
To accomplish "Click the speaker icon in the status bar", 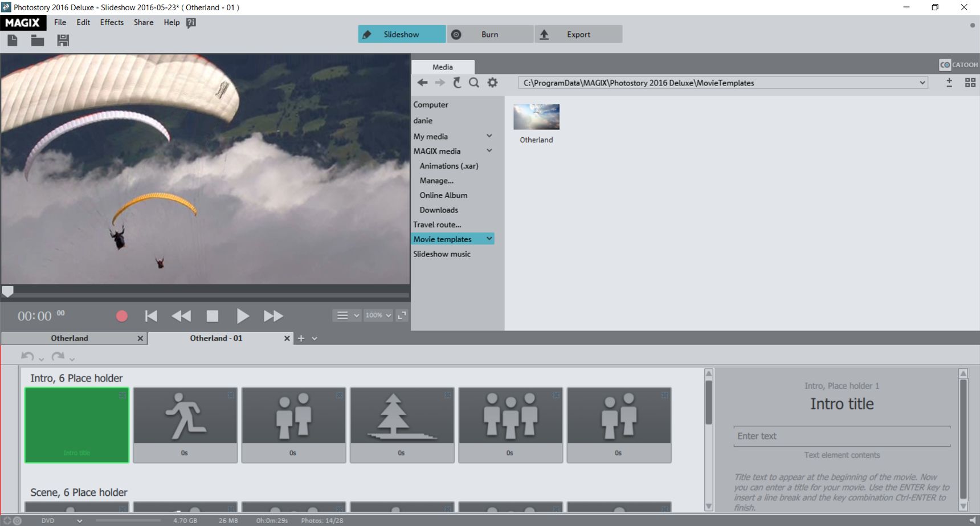I will [973, 520].
